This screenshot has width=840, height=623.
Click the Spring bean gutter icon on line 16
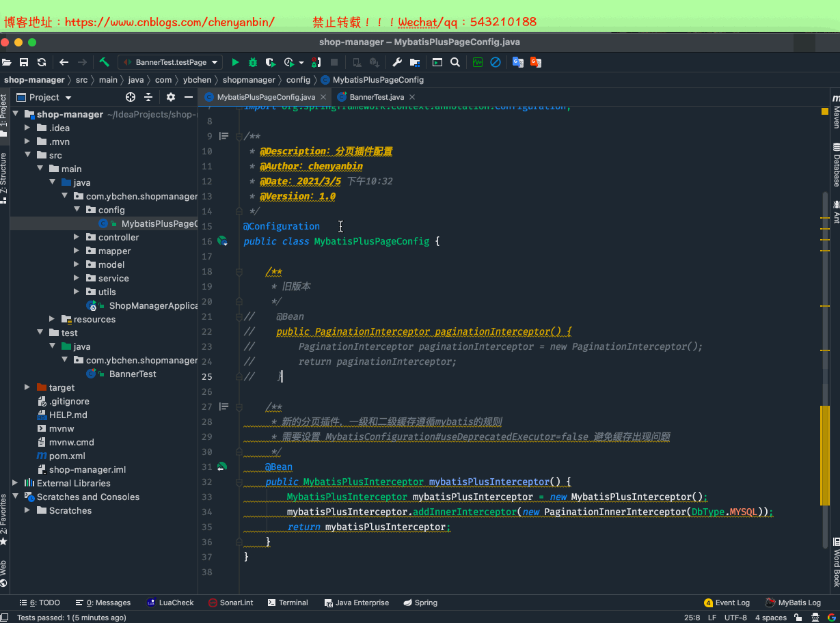(222, 241)
